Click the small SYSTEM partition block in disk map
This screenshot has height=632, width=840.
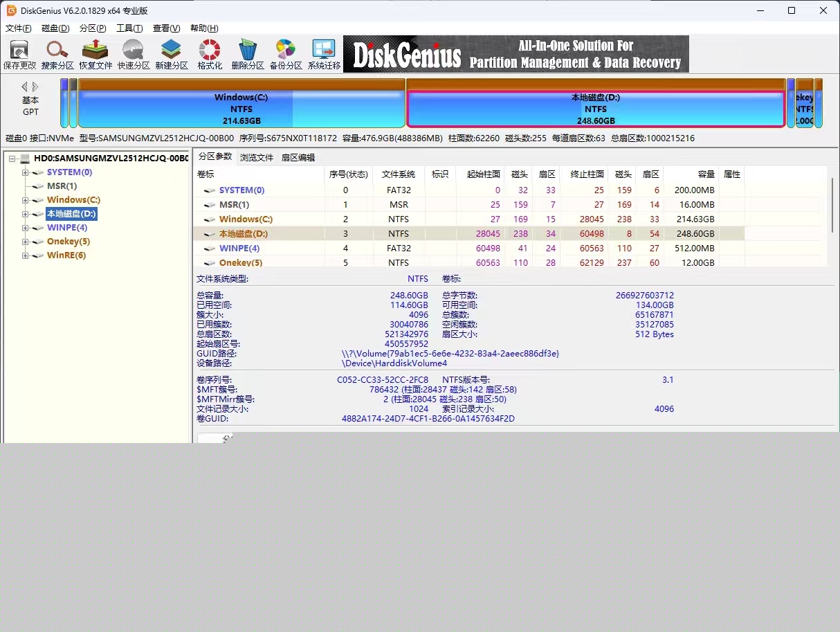point(64,103)
